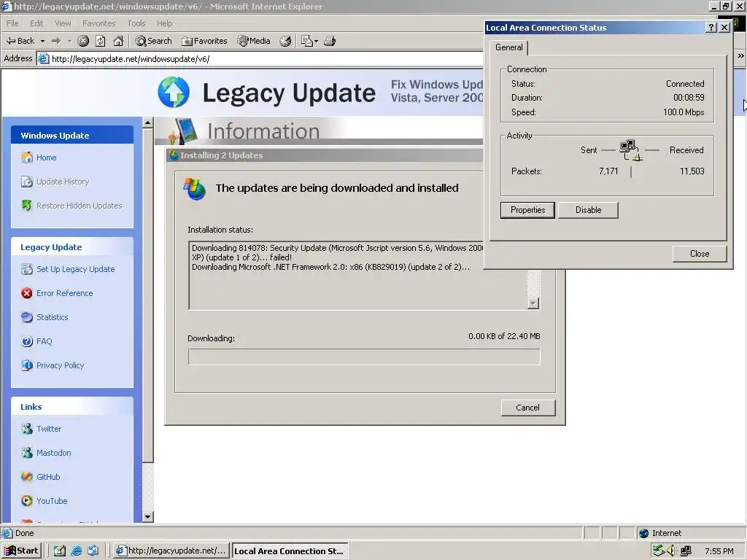747x560 pixels.
Task: Open the YouTube link in Links
Action: pos(52,501)
